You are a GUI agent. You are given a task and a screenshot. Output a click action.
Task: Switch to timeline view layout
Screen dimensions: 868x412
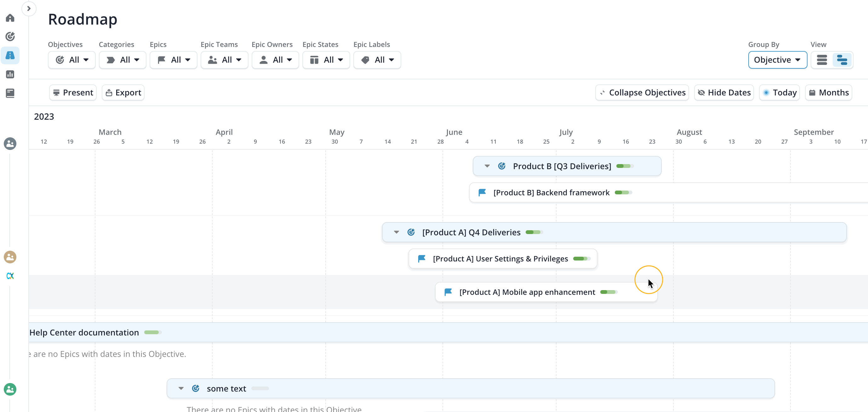(x=842, y=60)
